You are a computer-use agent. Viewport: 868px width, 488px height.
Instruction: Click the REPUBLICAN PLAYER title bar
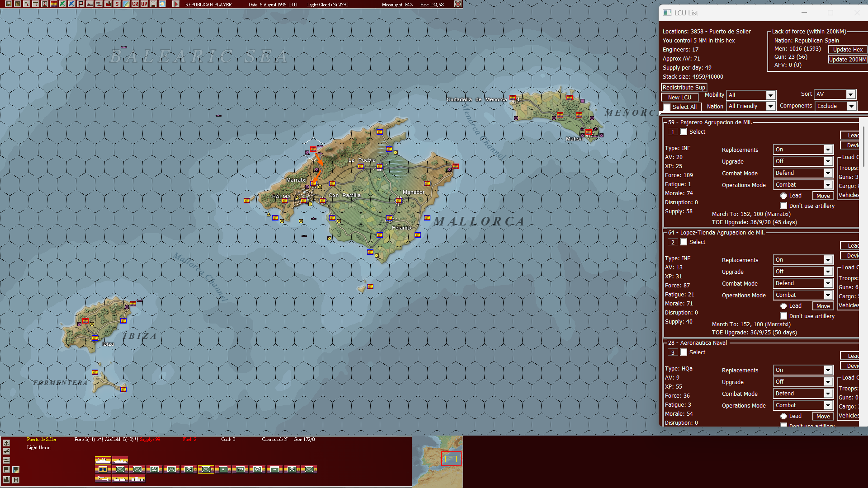coord(208,4)
